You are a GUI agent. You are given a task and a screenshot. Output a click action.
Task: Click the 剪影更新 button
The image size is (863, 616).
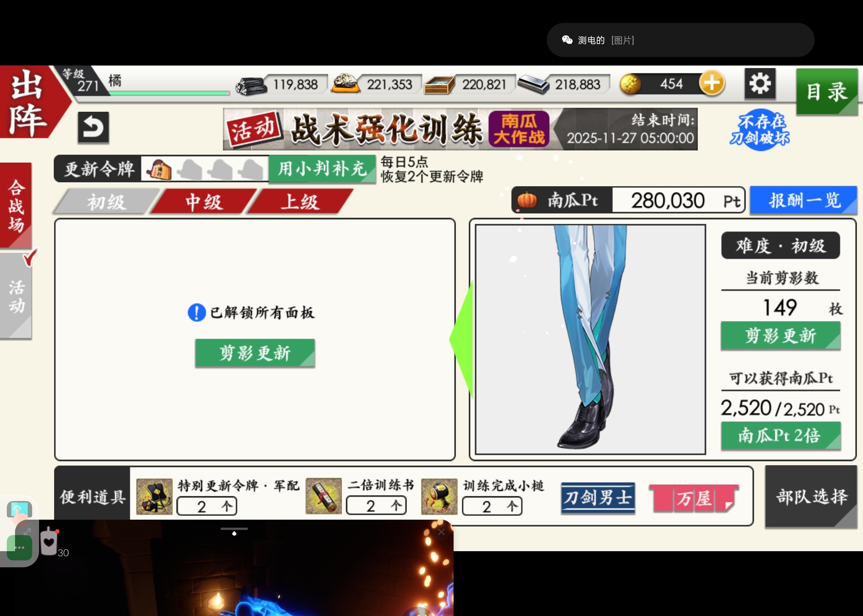pyautogui.click(x=255, y=353)
